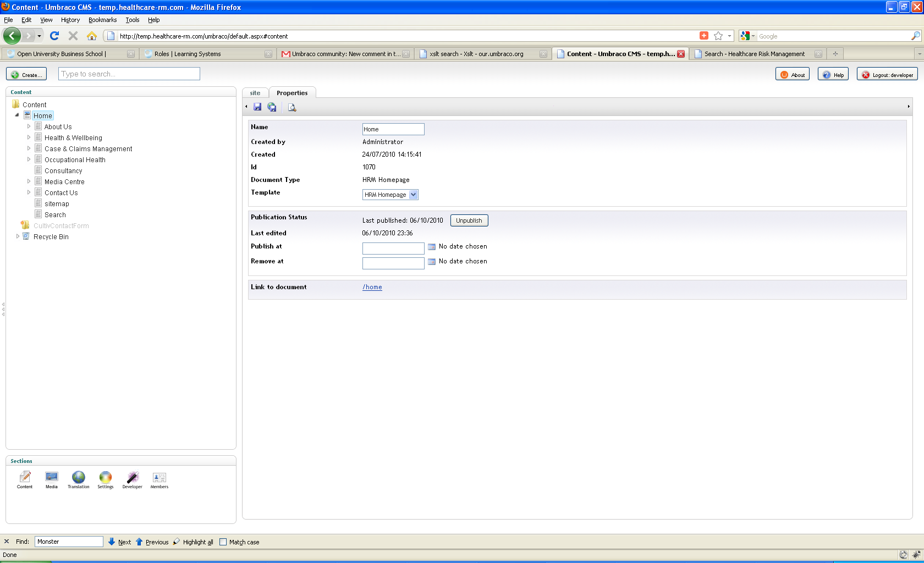Click the scroll-right arrow in the editor toolbar

click(909, 107)
